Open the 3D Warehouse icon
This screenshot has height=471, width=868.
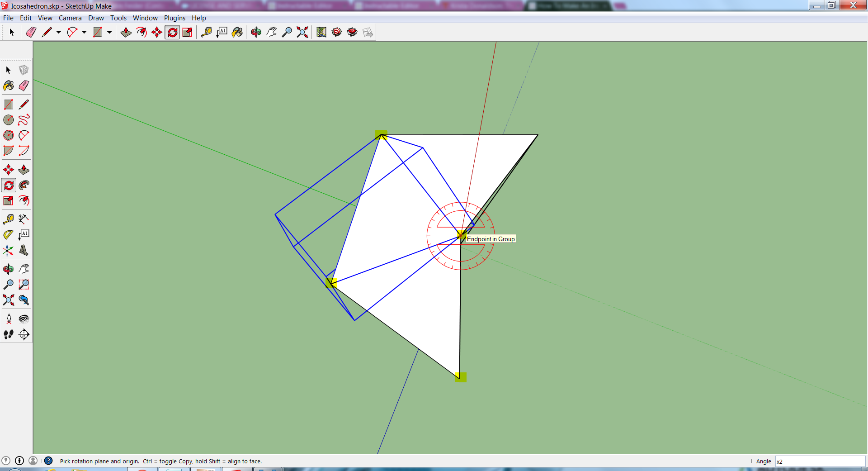(337, 32)
